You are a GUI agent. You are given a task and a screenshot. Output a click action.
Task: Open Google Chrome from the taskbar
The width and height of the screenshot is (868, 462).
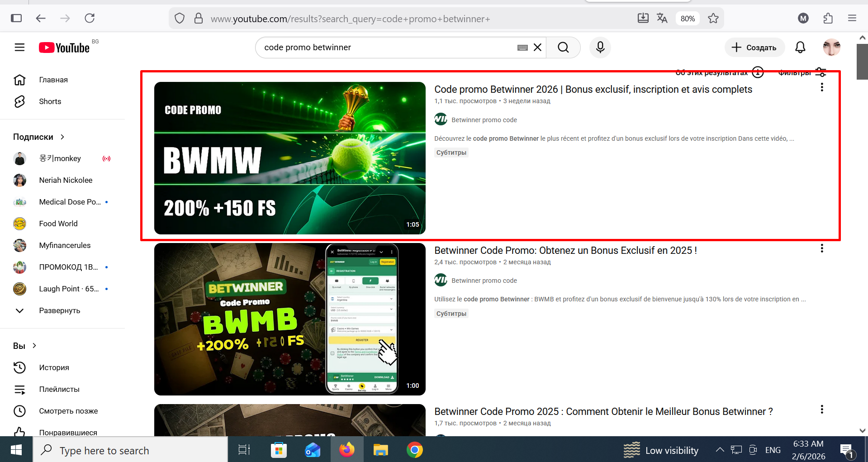point(415,450)
